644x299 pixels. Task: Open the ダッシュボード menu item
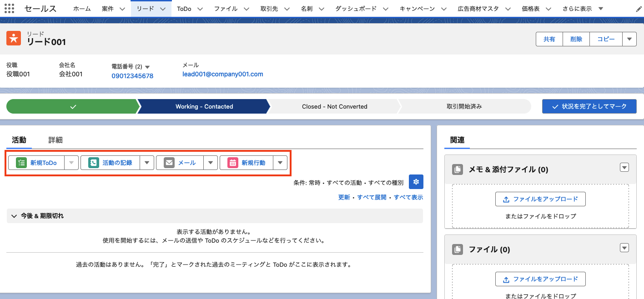tap(356, 8)
